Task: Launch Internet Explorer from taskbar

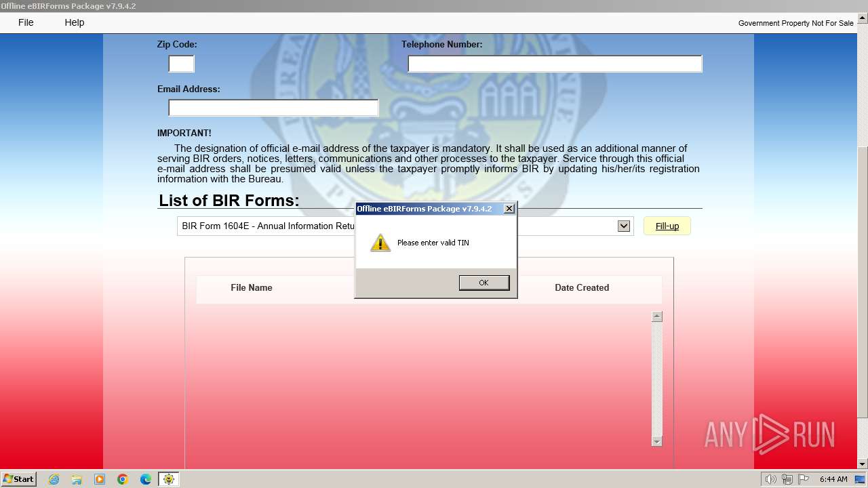Action: click(x=54, y=479)
